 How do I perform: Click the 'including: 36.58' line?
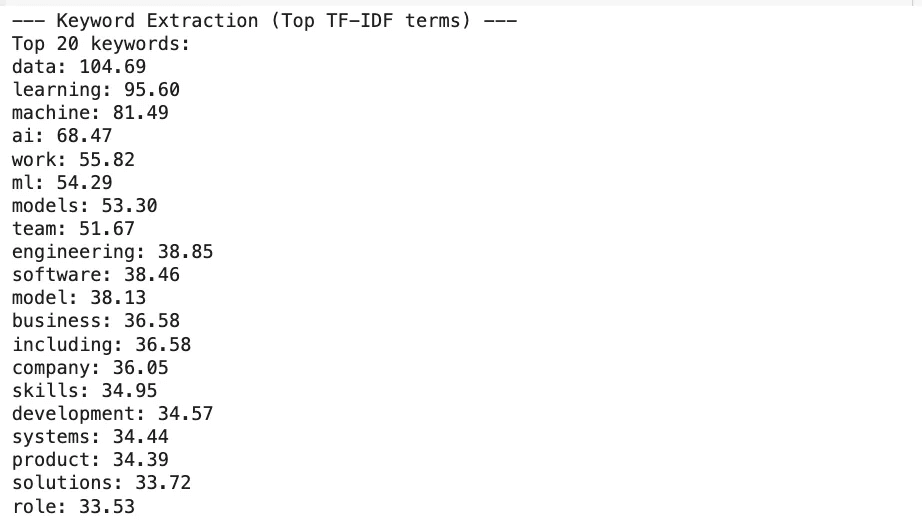(x=101, y=344)
